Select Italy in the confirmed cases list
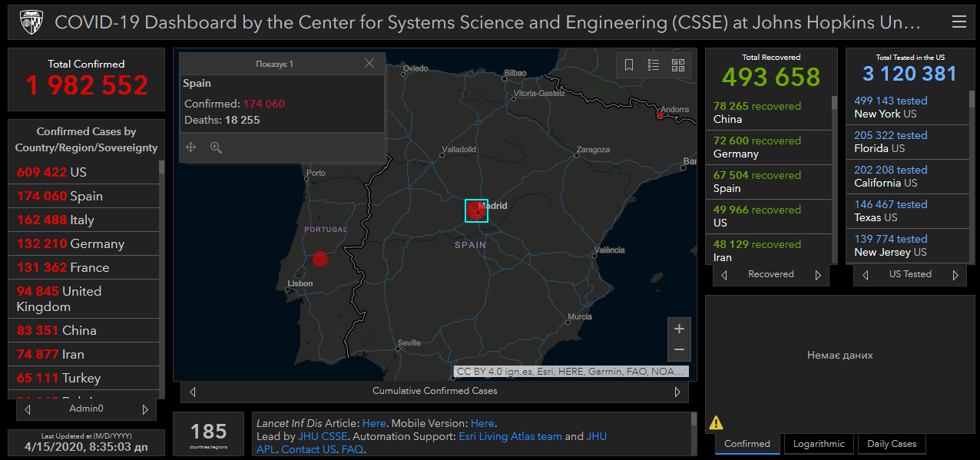 81,220
